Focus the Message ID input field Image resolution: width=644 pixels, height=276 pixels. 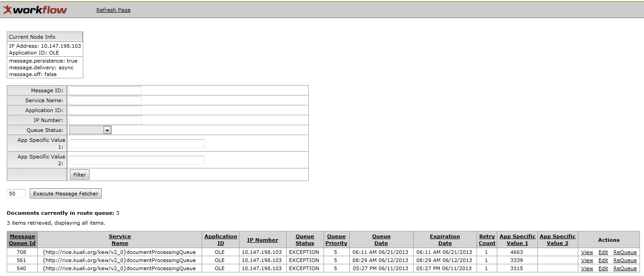click(105, 90)
